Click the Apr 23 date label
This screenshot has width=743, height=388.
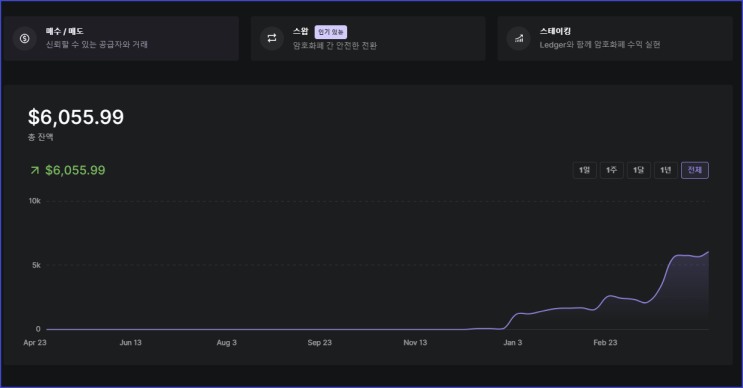[35, 343]
